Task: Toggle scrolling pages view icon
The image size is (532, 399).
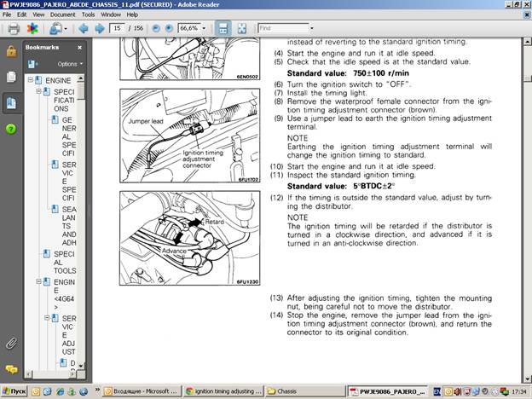Action: pos(223,28)
